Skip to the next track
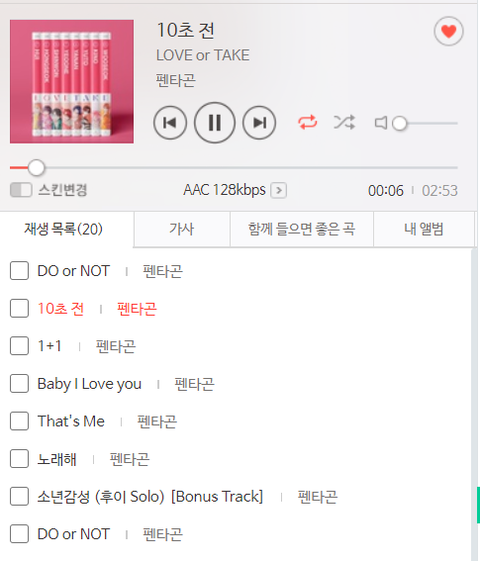 click(259, 123)
